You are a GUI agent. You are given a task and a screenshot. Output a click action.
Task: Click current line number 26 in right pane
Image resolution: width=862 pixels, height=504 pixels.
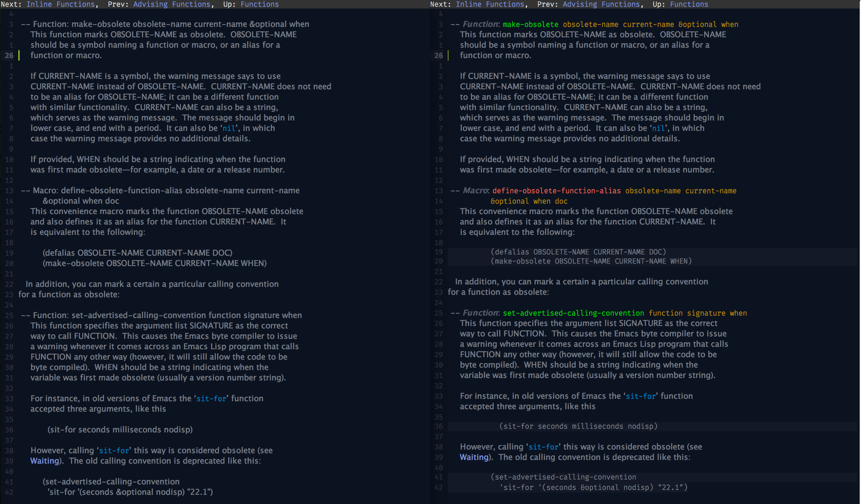[439, 55]
